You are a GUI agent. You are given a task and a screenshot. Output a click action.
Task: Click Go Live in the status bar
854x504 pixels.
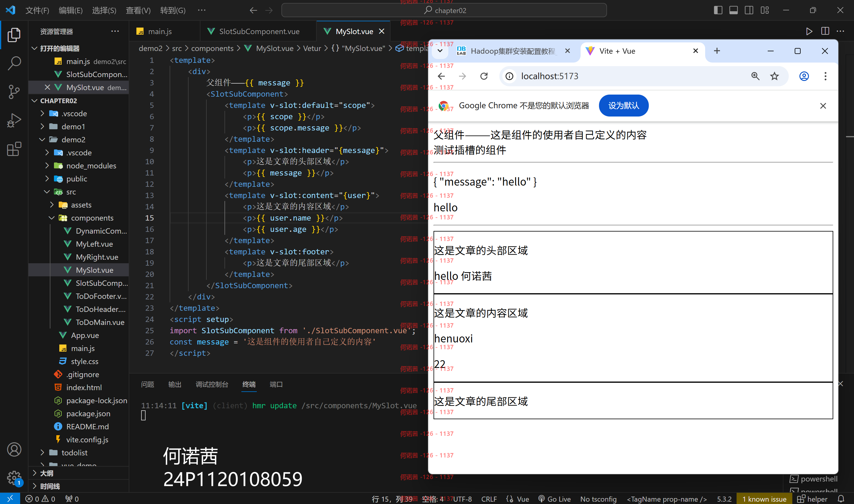tap(555, 499)
